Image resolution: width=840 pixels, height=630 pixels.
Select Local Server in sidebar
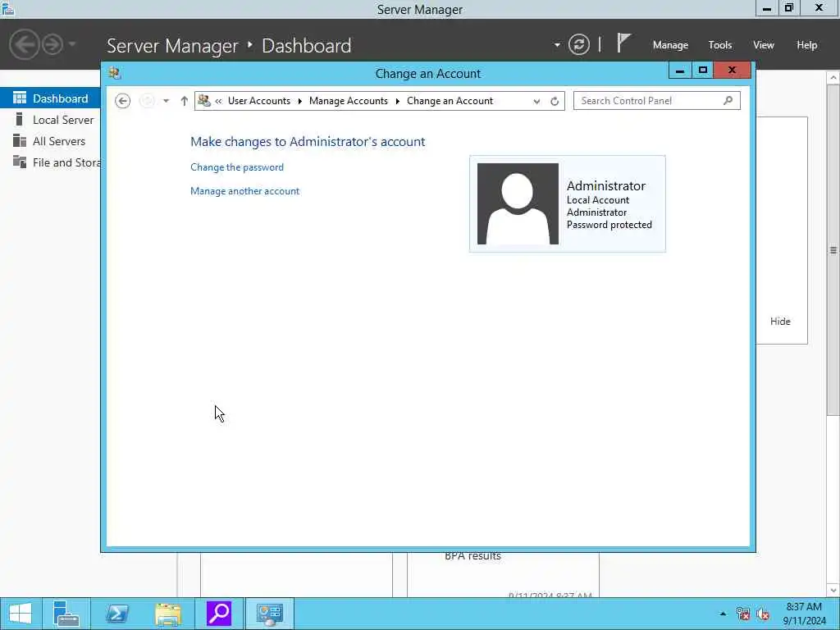(x=50, y=120)
